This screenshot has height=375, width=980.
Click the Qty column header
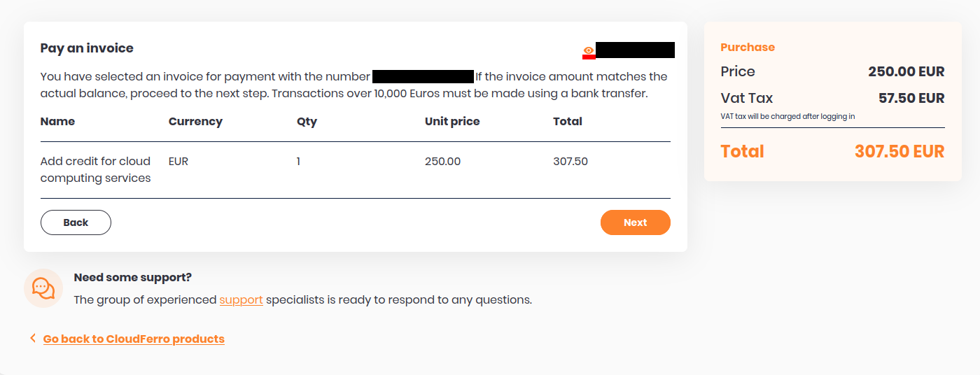(307, 121)
